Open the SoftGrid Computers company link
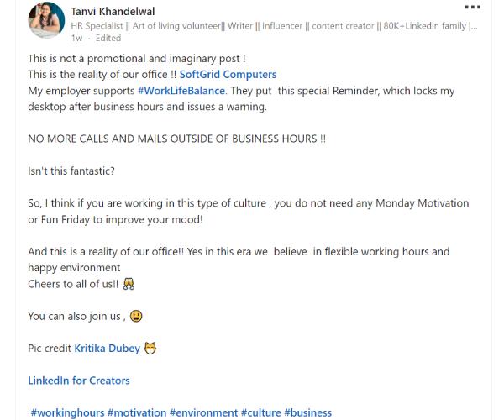 pyautogui.click(x=228, y=75)
